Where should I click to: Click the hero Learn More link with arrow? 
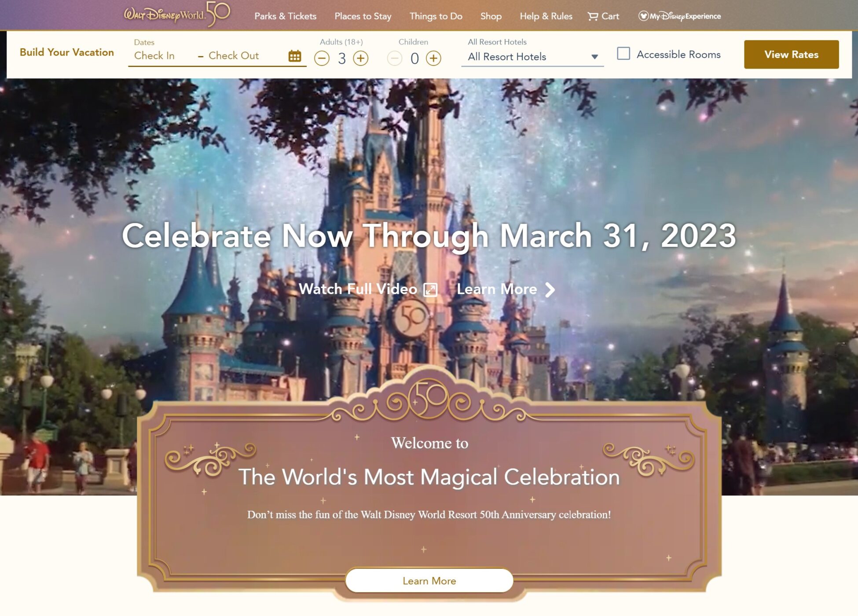506,289
